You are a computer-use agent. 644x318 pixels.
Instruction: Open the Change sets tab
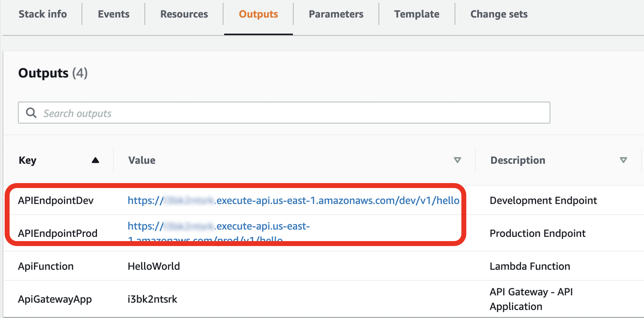coord(499,14)
